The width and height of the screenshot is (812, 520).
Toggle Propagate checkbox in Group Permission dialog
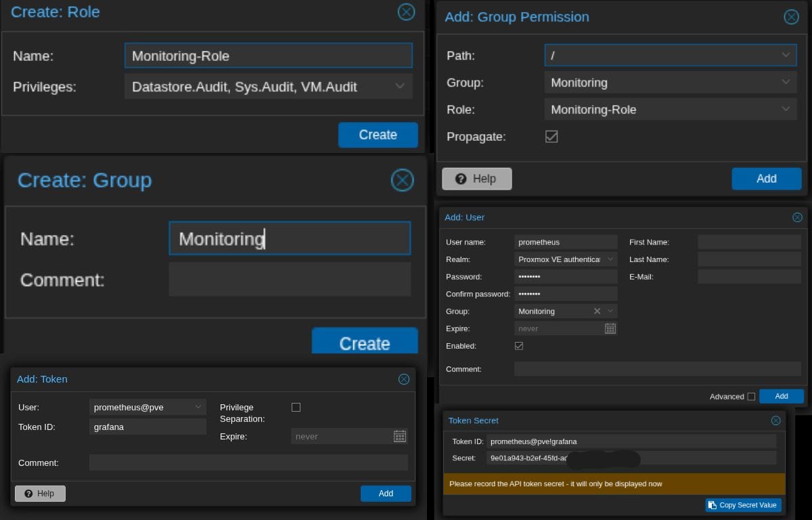[551, 136]
